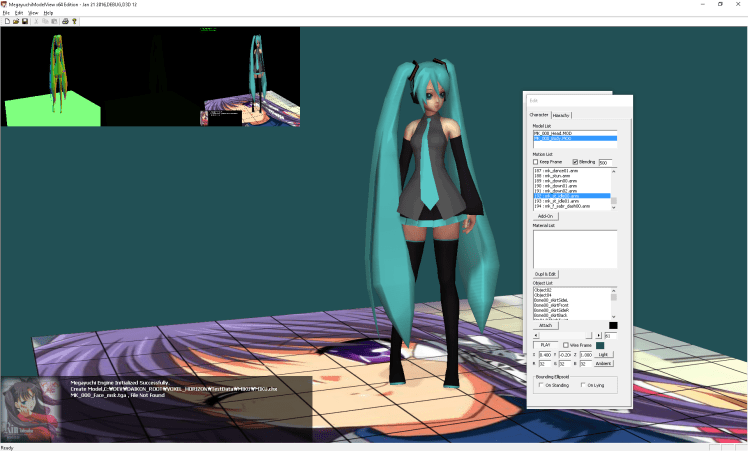This screenshot has width=748, height=451.
Task: Switch to the Character tab
Action: coord(539,115)
